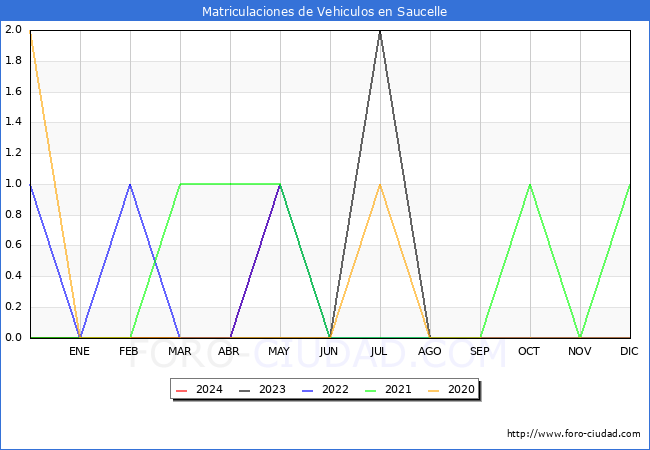Screen dimensions: 650x450
Task: Click the green 2021 peak at OCT
Action: coord(530,184)
